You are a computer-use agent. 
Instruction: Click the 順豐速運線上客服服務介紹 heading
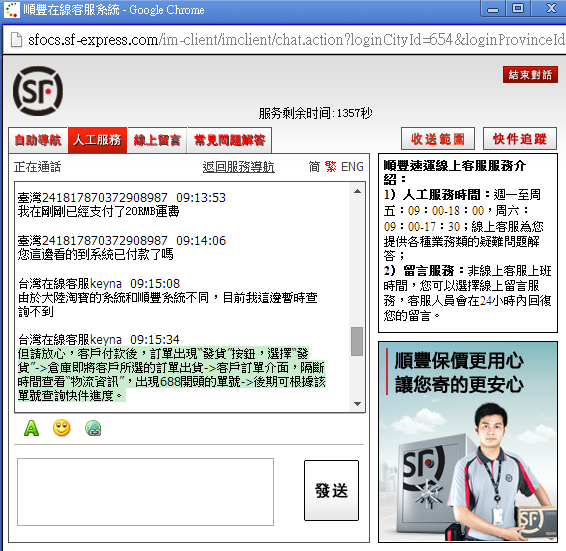[454, 172]
